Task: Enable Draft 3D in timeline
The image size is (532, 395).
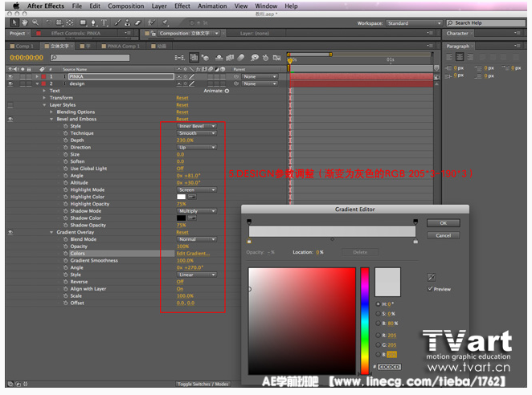Action: [205, 58]
